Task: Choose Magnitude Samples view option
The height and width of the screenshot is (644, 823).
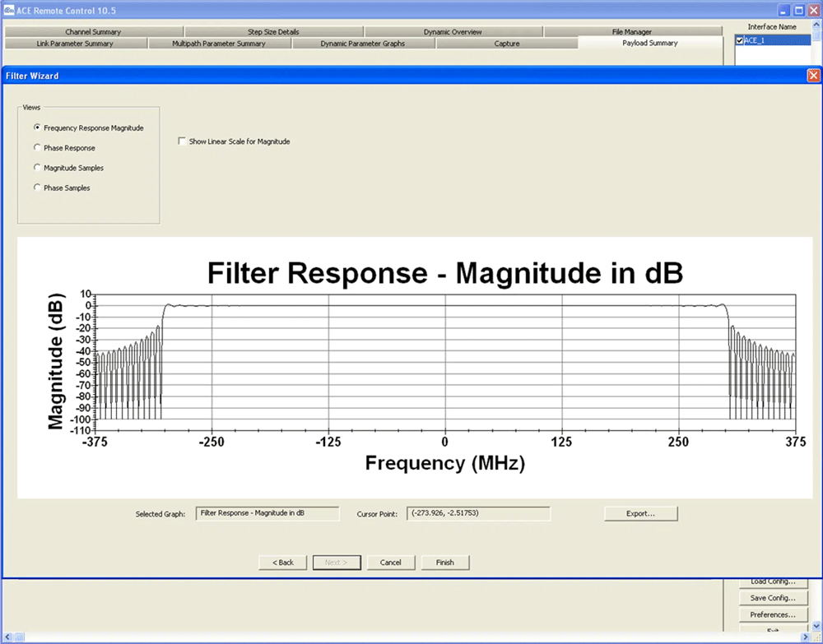Action: (x=37, y=168)
